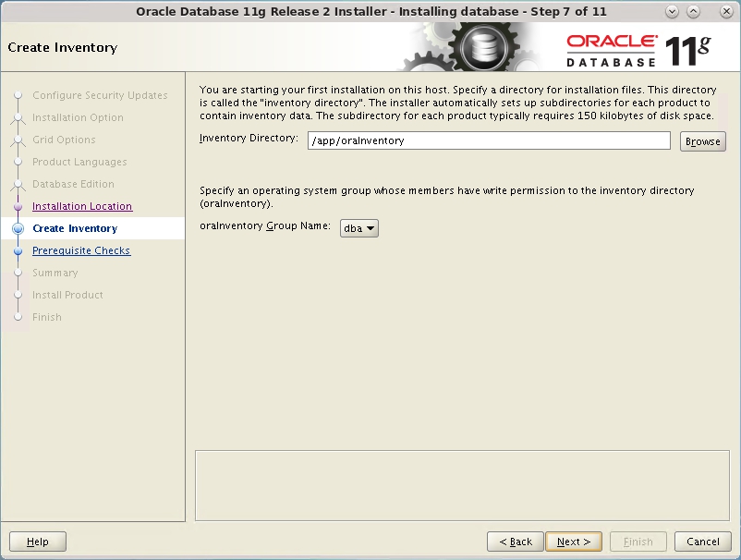Open Prerequisite Checks step link
Viewport: 741px width, 560px height.
(81, 250)
